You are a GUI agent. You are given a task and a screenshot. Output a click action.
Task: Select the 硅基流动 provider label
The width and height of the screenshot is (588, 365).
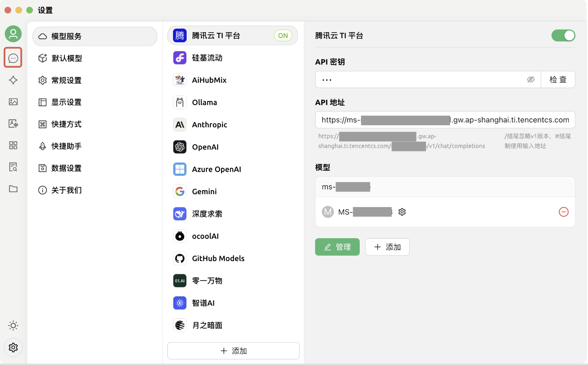[207, 58]
